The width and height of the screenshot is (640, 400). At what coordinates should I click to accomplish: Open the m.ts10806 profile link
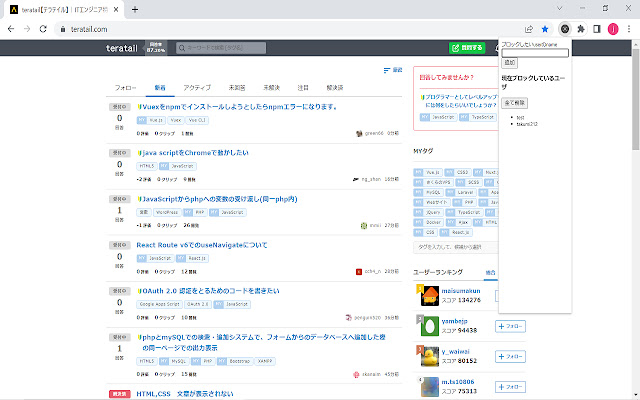[458, 382]
